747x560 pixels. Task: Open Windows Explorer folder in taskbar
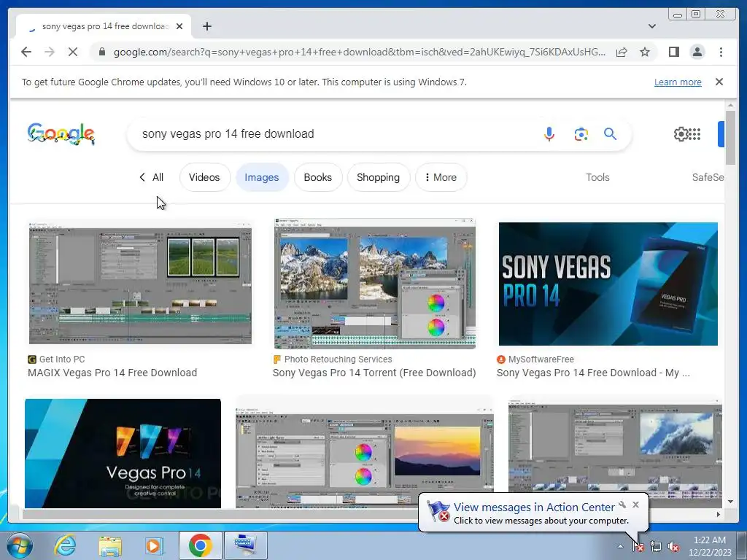pyautogui.click(x=109, y=545)
